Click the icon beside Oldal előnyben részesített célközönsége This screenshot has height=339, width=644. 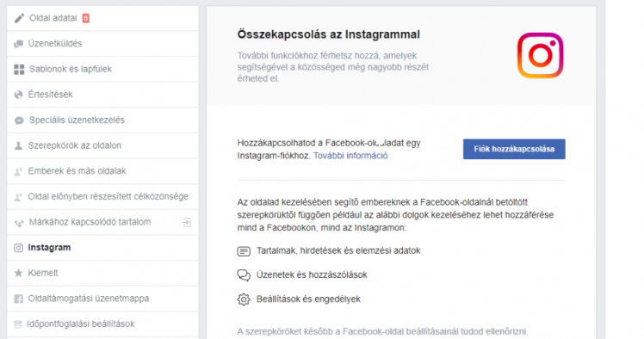coord(18,197)
